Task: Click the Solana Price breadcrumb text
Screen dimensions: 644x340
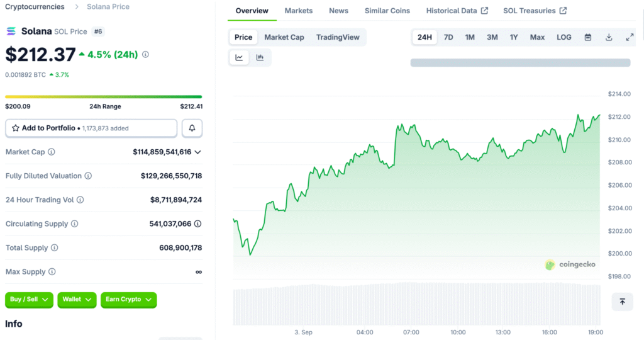Action: pyautogui.click(x=108, y=6)
